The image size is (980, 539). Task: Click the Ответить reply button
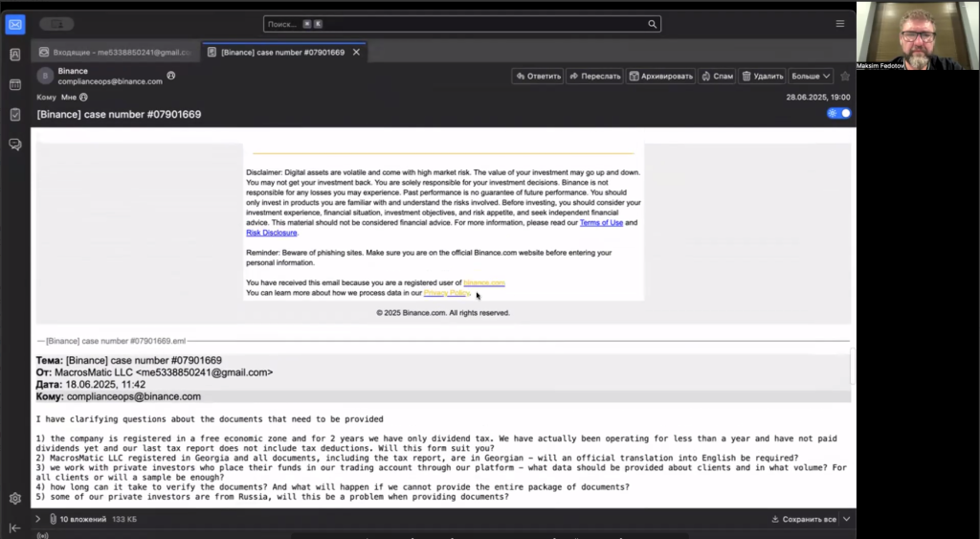click(x=538, y=76)
